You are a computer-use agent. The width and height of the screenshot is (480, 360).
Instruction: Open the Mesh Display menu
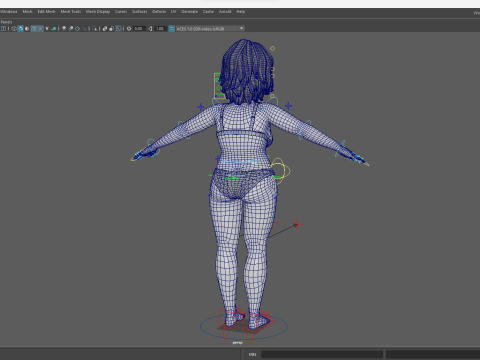click(x=98, y=12)
